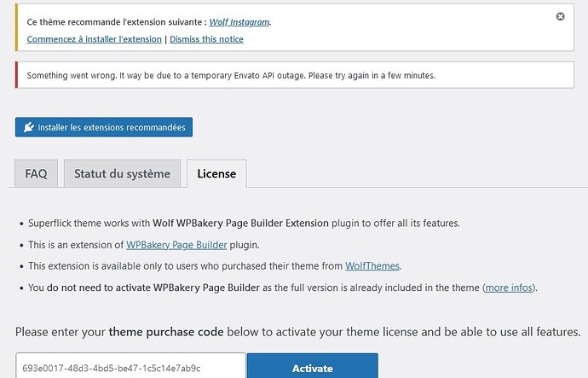Open the 'Statut du système' tab

[x=122, y=173]
